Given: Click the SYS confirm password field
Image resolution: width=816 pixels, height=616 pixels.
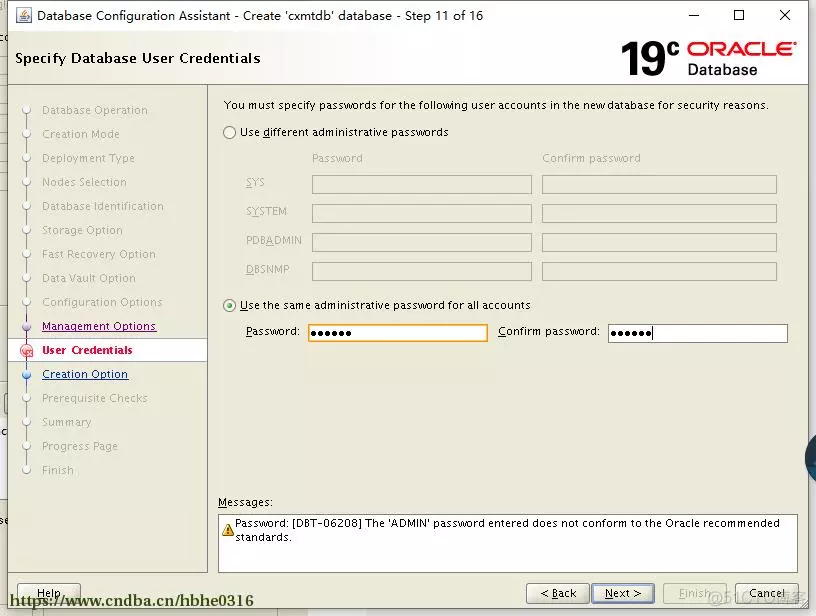Looking at the screenshot, I should (x=659, y=184).
